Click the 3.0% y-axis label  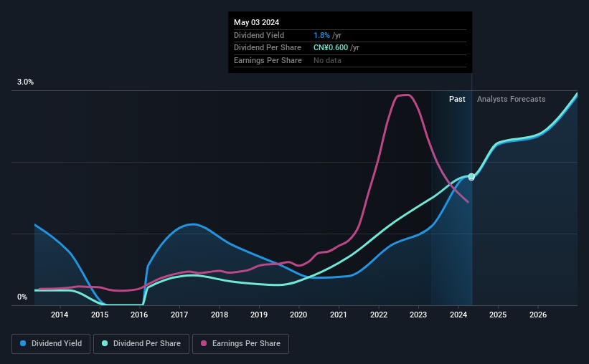pos(25,82)
